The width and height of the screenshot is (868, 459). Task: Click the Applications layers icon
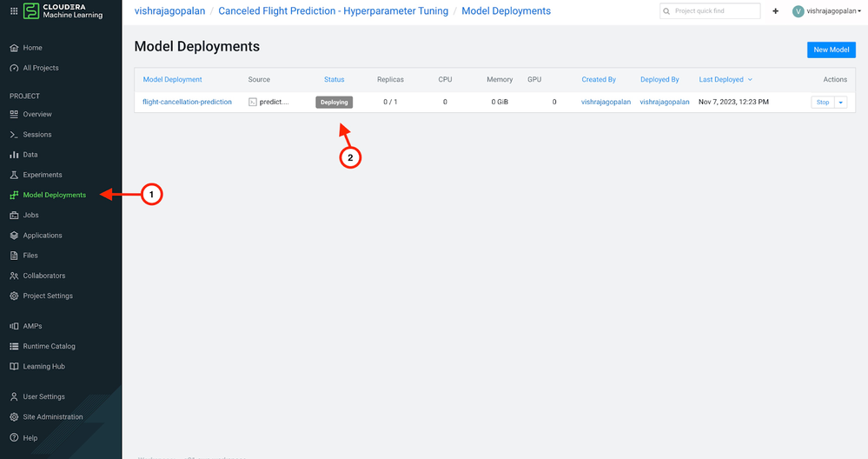click(14, 236)
